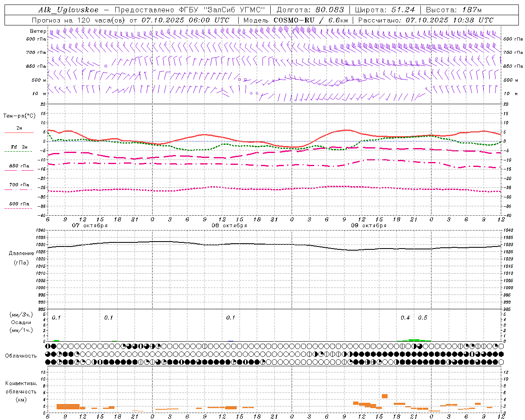Click the 0.4 precipitation value
The image size is (525, 420).
click(405, 317)
